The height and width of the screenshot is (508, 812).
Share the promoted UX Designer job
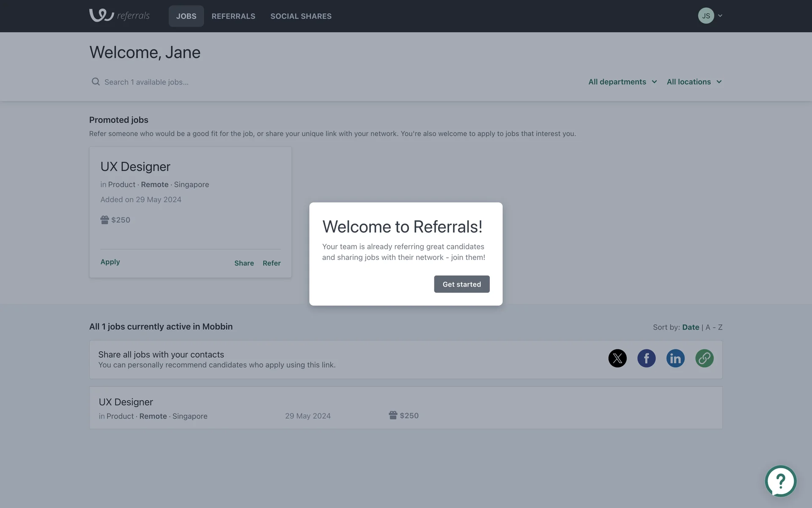click(x=244, y=263)
